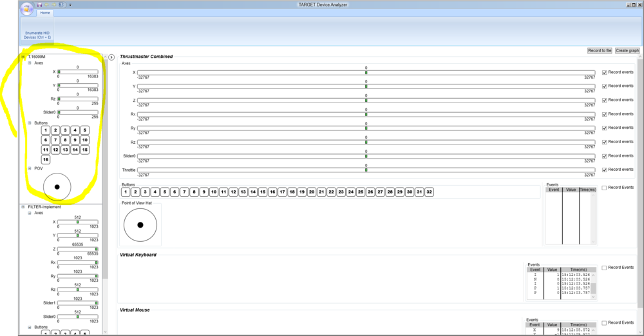This screenshot has width=644, height=336.
Task: Click the Save icon in quick access toolbar
Action: click(x=39, y=5)
